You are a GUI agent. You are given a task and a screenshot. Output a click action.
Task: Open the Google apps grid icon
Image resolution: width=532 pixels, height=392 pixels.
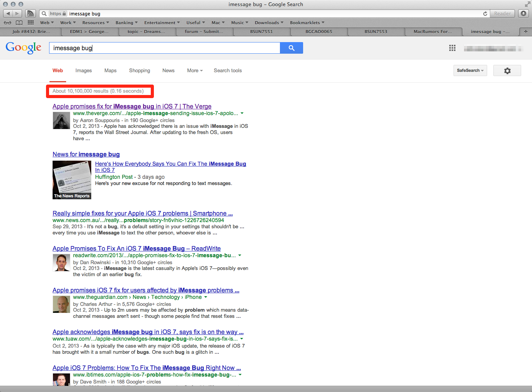pos(452,48)
